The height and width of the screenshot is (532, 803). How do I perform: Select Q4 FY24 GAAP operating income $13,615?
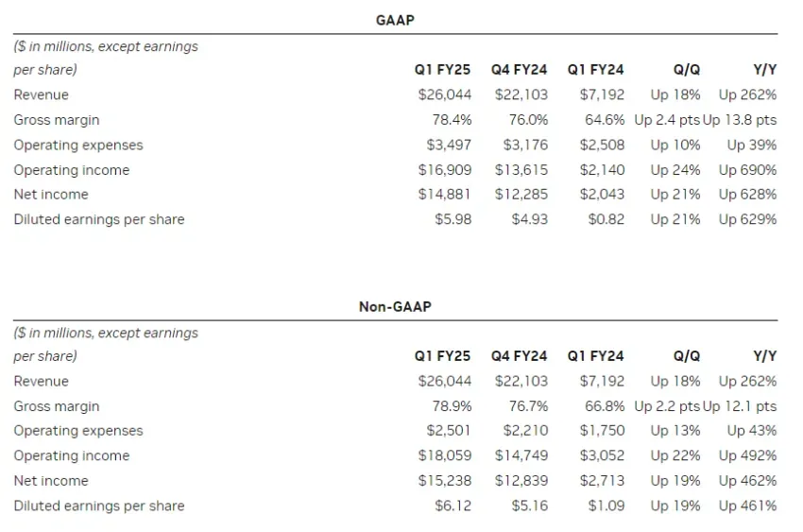521,170
